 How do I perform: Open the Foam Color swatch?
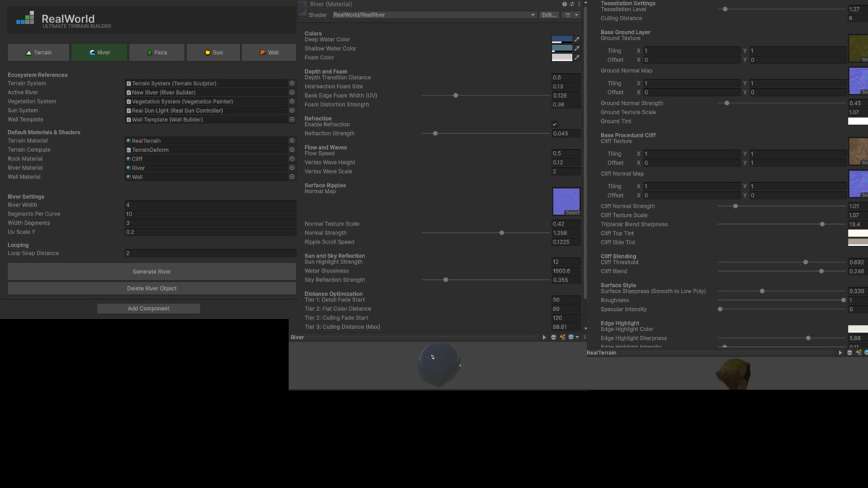pos(562,57)
